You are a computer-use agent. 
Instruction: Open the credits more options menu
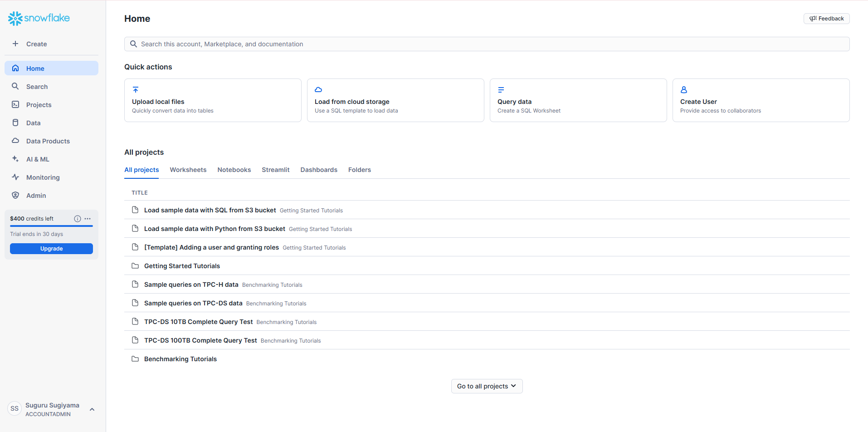click(x=88, y=219)
